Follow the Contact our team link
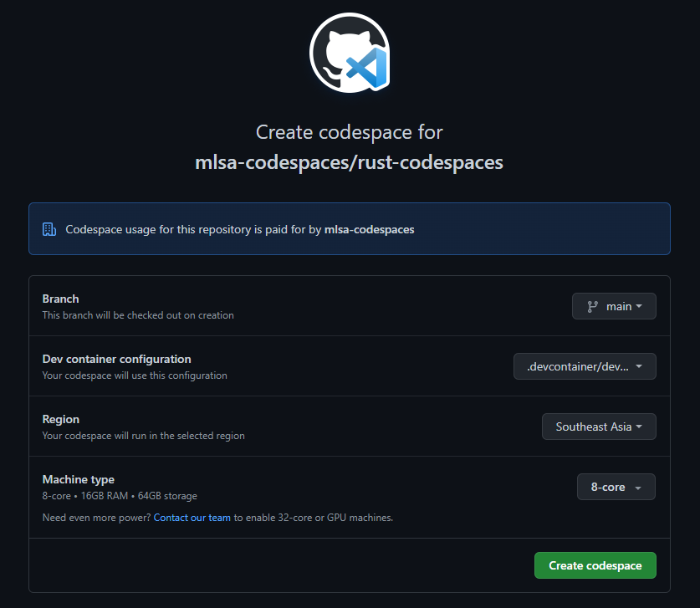The image size is (700, 608). 192,518
